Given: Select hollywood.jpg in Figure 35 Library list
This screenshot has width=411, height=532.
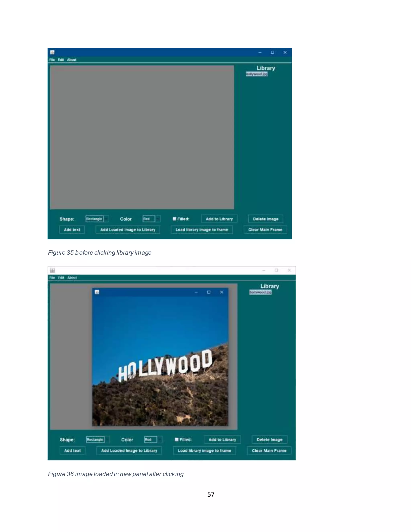Looking at the screenshot, I should click(257, 74).
